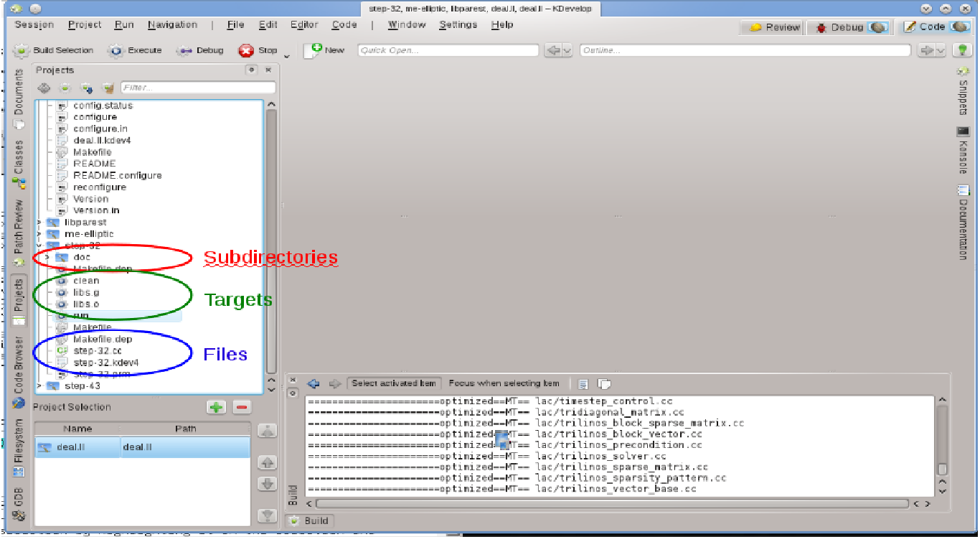The height and width of the screenshot is (537, 980).
Task: Expand the step-43 project folder
Action: pyautogui.click(x=39, y=386)
